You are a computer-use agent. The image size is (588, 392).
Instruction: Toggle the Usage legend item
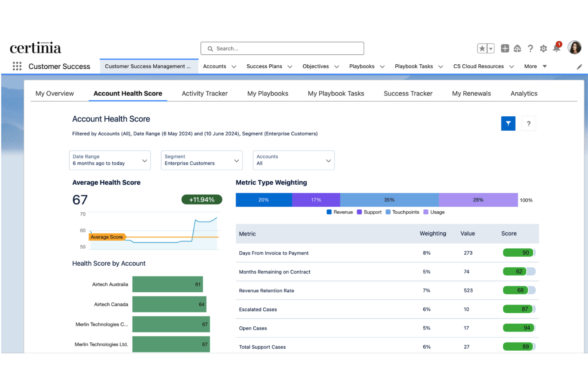[434, 212]
